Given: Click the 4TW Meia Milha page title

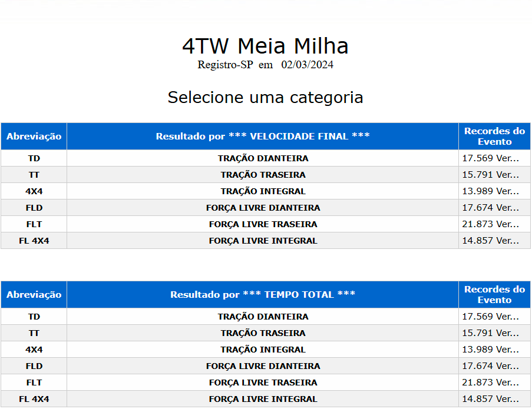Looking at the screenshot, I should 265,46.
